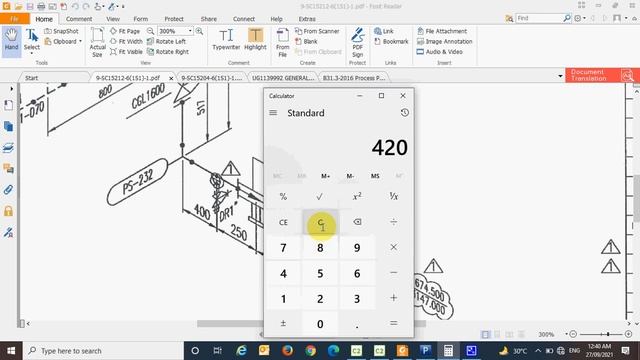Image resolution: width=640 pixels, height=360 pixels.
Task: Click MS memory store in Calculator
Action: pyautogui.click(x=375, y=176)
